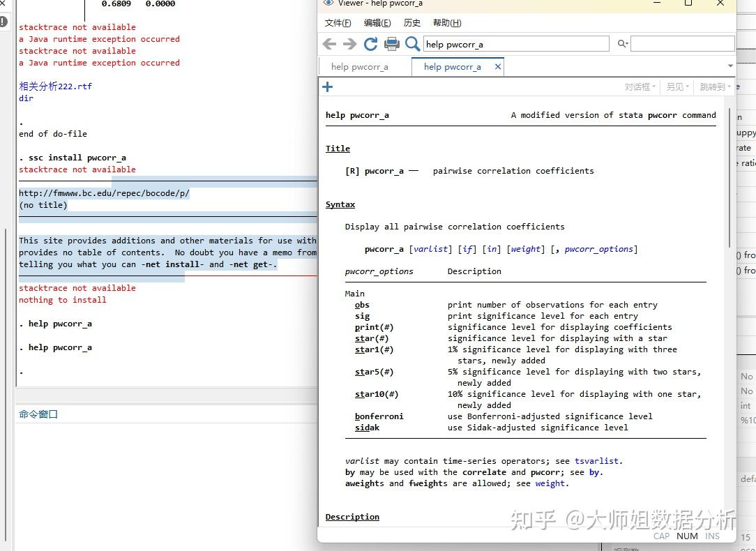The width and height of the screenshot is (756, 551).
Task: Open the print dialog via printer icon
Action: pyautogui.click(x=392, y=43)
